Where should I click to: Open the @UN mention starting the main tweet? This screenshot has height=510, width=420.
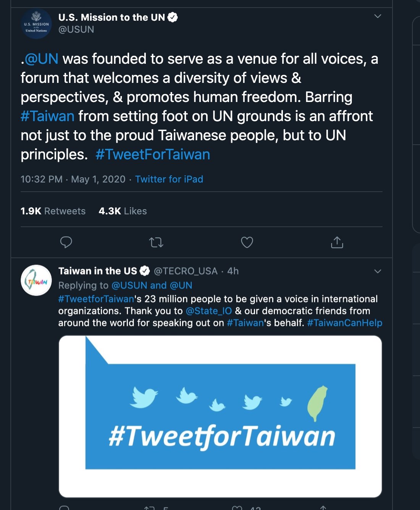(x=42, y=59)
